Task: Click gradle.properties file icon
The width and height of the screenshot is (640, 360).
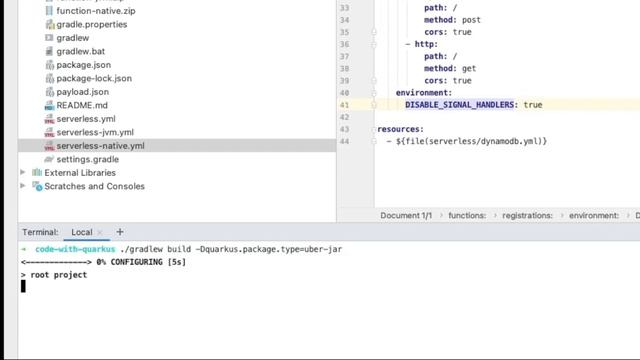Action: click(x=49, y=24)
